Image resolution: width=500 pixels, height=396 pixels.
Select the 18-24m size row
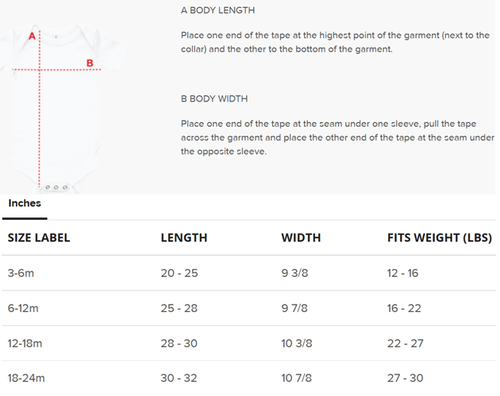point(249,378)
